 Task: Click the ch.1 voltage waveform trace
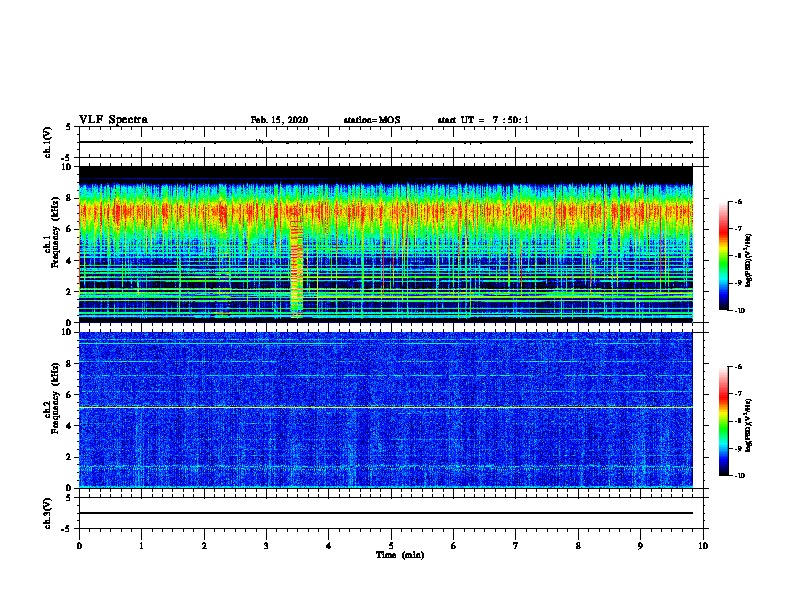pyautogui.click(x=386, y=142)
